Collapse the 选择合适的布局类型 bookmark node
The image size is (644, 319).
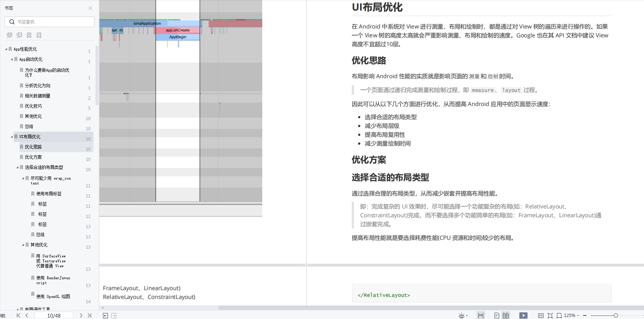click(x=17, y=167)
